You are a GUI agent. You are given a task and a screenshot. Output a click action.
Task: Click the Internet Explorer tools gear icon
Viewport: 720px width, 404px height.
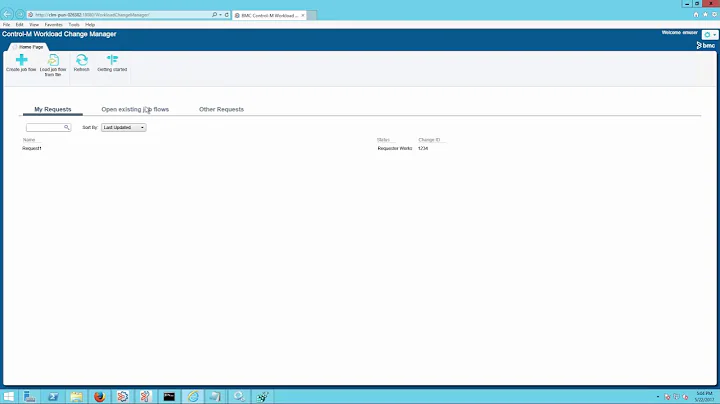[x=714, y=15]
